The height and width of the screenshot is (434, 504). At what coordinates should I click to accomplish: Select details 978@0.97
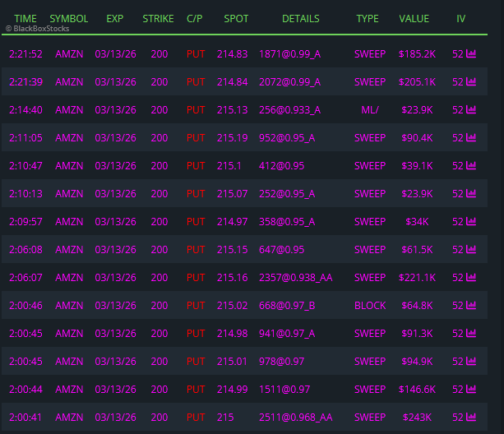point(281,362)
